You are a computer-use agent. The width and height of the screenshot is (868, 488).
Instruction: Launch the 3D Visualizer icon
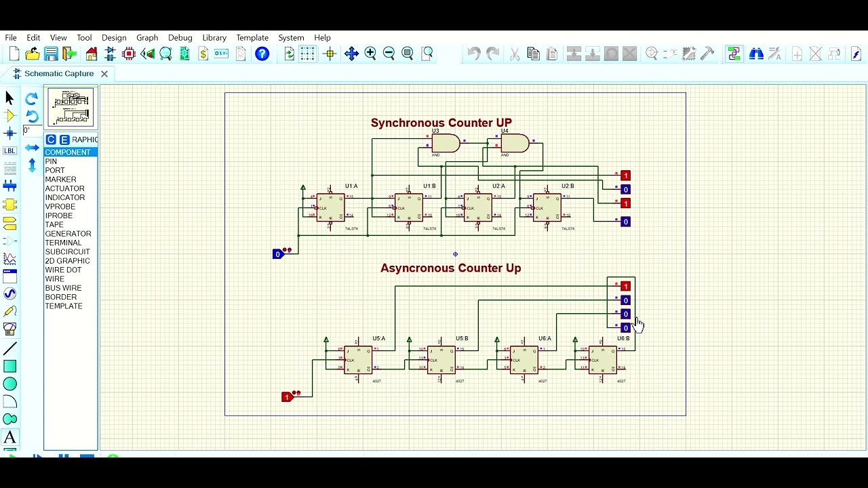click(147, 54)
